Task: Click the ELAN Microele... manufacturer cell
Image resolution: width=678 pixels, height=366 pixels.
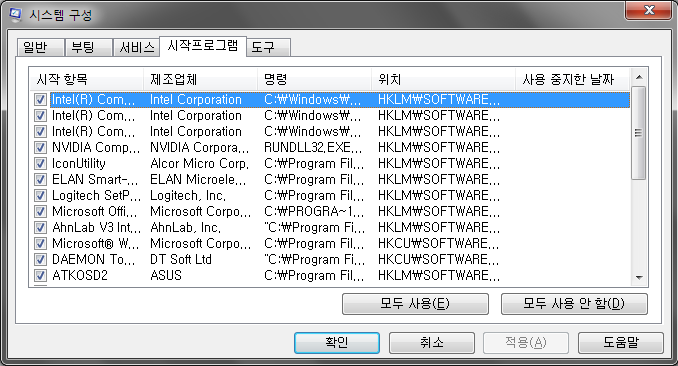Action: [x=198, y=180]
